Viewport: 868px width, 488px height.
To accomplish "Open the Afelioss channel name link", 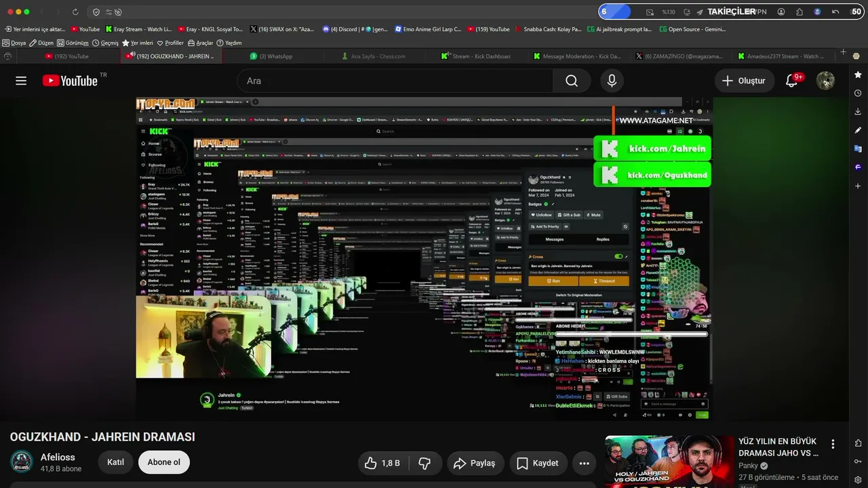I will [58, 457].
